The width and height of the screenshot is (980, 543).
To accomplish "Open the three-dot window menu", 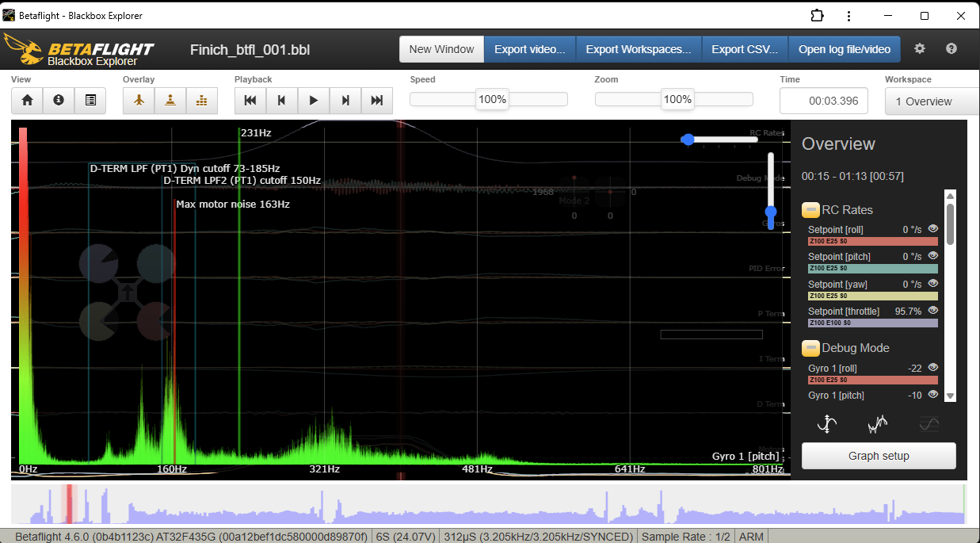I will [849, 15].
